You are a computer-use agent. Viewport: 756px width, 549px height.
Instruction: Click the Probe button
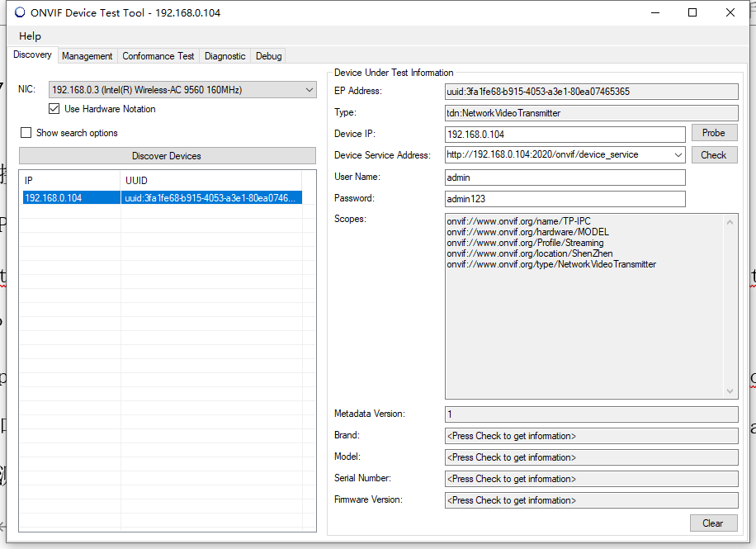pyautogui.click(x=713, y=133)
